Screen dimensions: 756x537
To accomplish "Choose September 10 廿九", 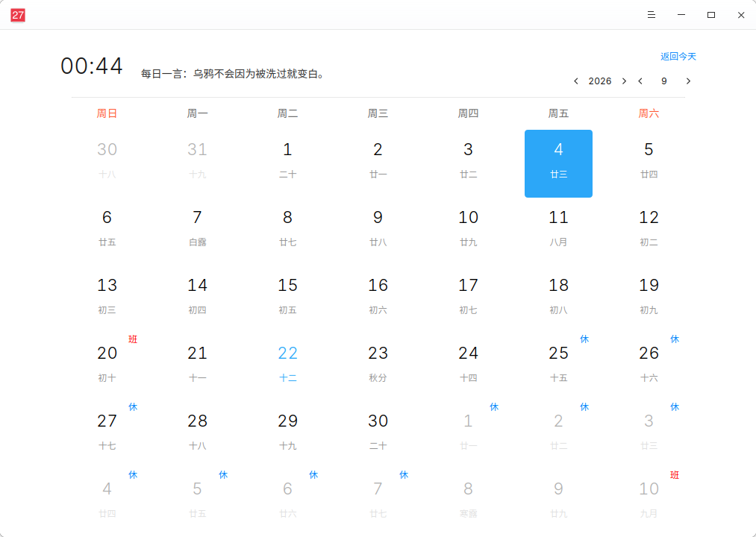I will [x=468, y=231].
